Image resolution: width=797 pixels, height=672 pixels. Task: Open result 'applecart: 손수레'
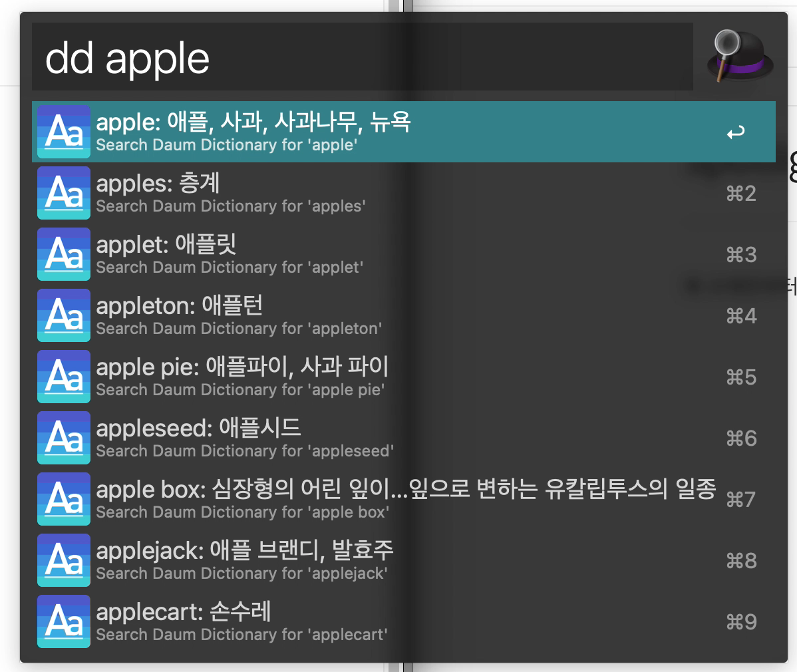[x=404, y=621]
